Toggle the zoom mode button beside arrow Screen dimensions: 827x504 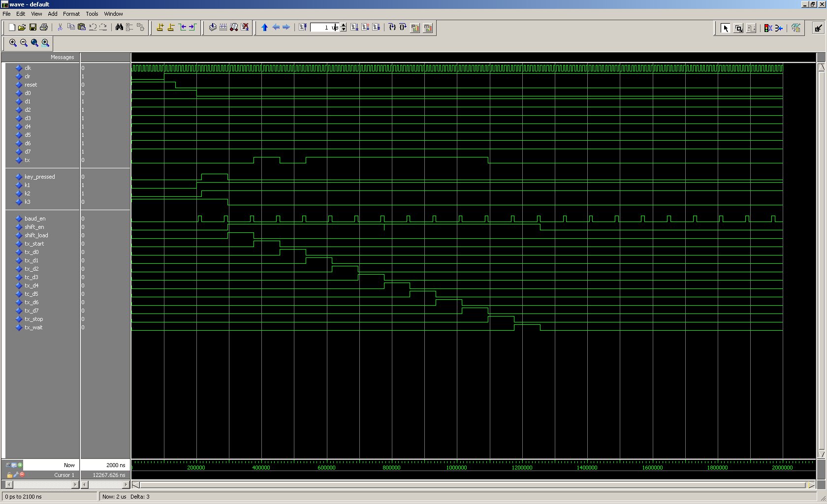[x=738, y=28]
